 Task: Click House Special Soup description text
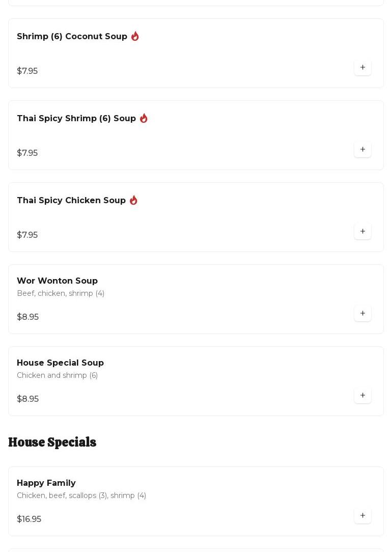[57, 375]
